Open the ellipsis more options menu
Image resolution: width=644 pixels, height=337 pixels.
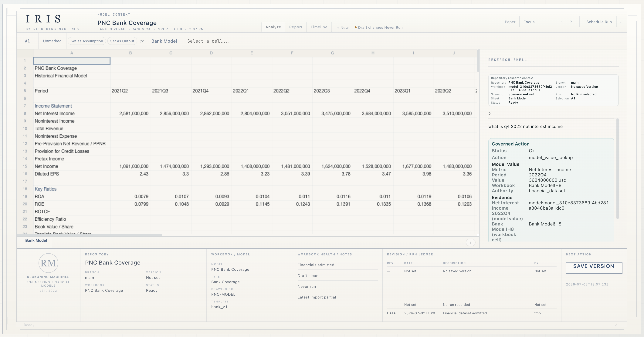pos(622,22)
